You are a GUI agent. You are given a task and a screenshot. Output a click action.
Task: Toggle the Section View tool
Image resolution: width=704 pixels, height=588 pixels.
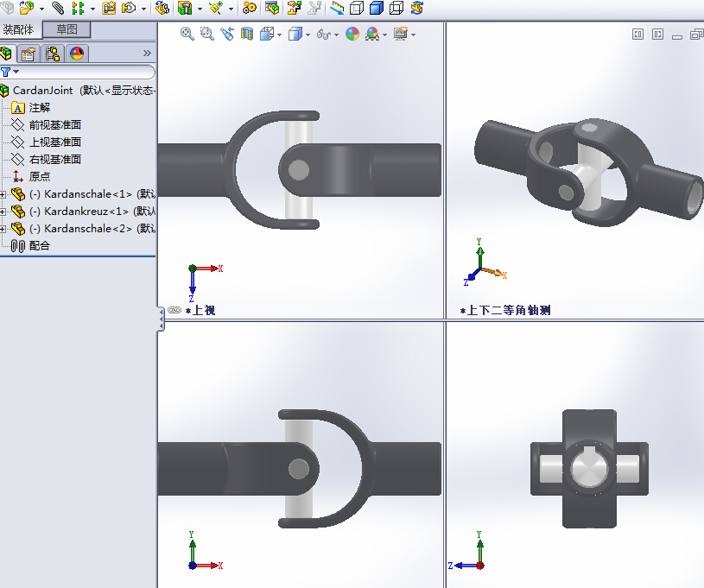(x=247, y=34)
